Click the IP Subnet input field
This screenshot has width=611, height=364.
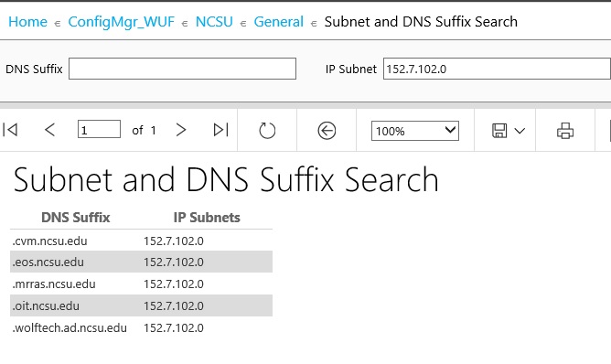[497, 69]
